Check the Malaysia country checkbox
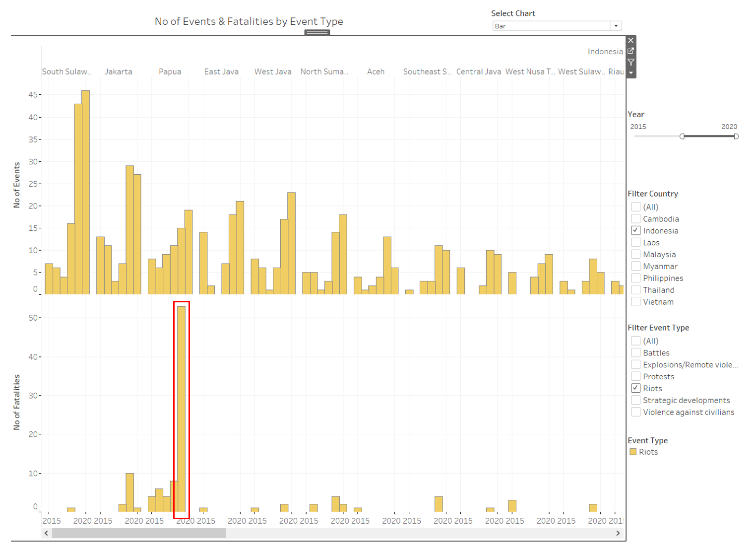 [635, 254]
